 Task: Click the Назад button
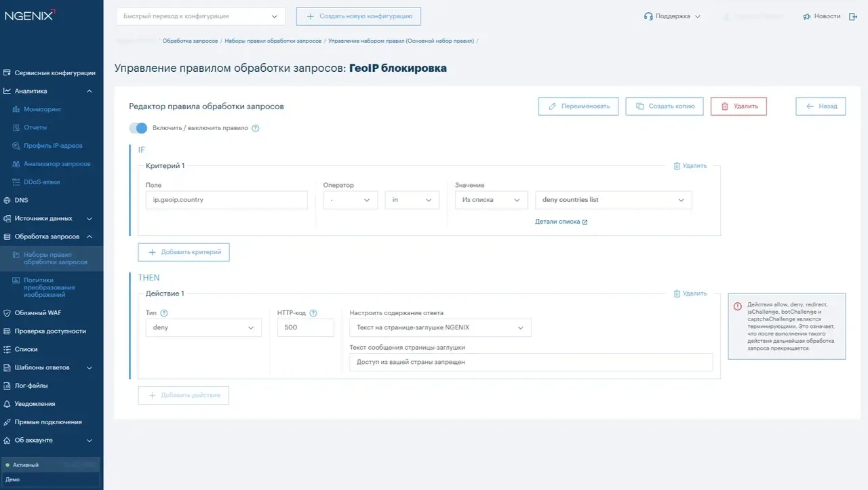(821, 106)
